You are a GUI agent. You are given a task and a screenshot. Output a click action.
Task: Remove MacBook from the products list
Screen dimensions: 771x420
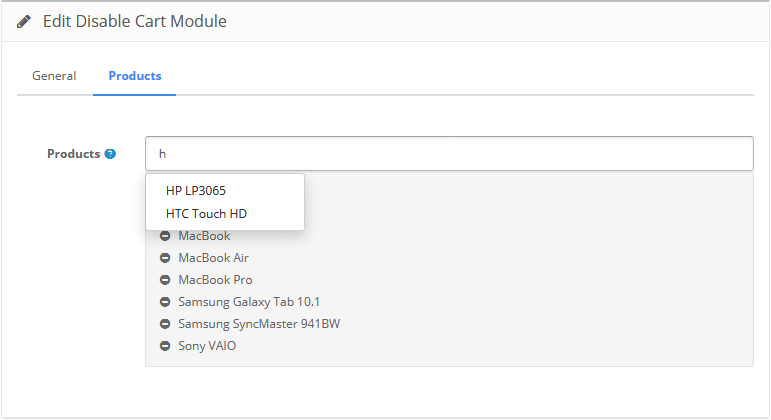tap(165, 236)
